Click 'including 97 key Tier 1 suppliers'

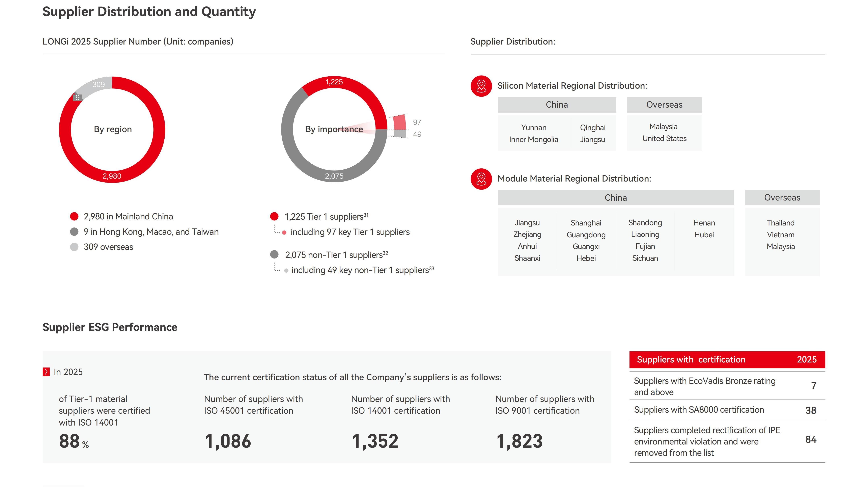(x=350, y=232)
